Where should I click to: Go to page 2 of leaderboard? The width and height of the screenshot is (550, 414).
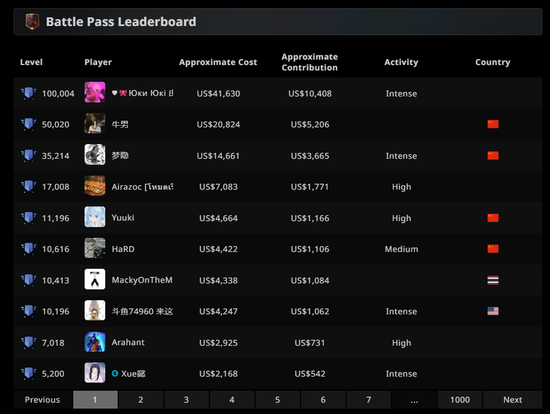pyautogui.click(x=141, y=400)
